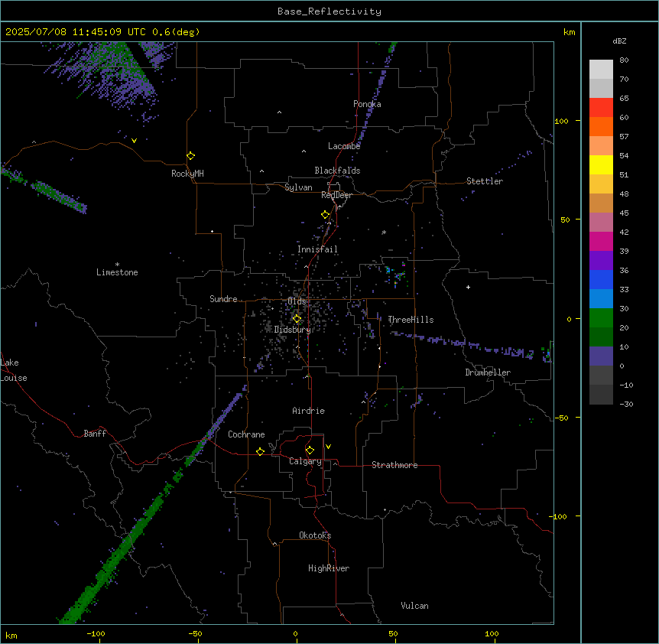This screenshot has height=644, width=659.
Task: Select the Cochrane label
Action: click(246, 434)
